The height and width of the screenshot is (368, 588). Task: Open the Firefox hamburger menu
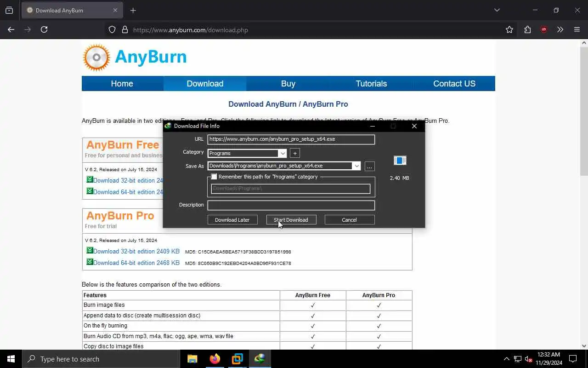click(577, 29)
